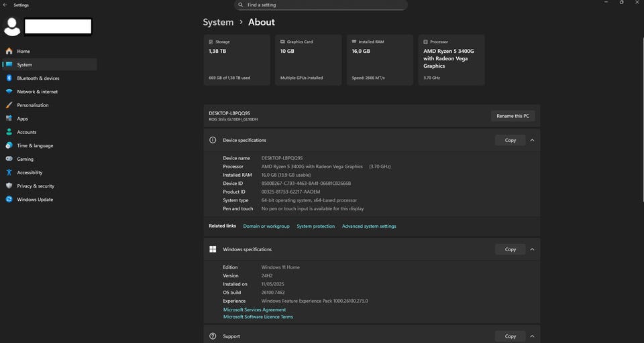Open Privacy & security settings
This screenshot has height=343, width=644.
click(x=36, y=186)
